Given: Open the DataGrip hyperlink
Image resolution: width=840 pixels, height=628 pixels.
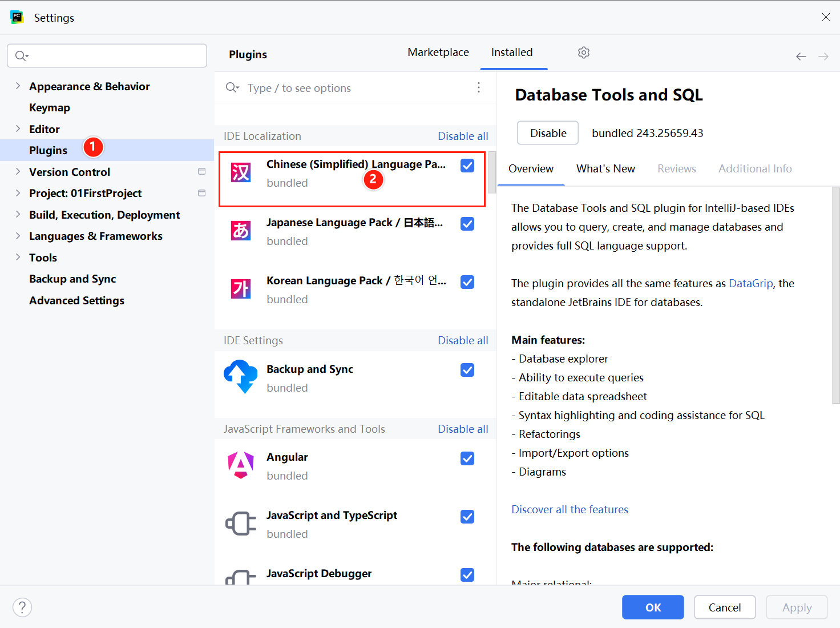Looking at the screenshot, I should (x=750, y=283).
